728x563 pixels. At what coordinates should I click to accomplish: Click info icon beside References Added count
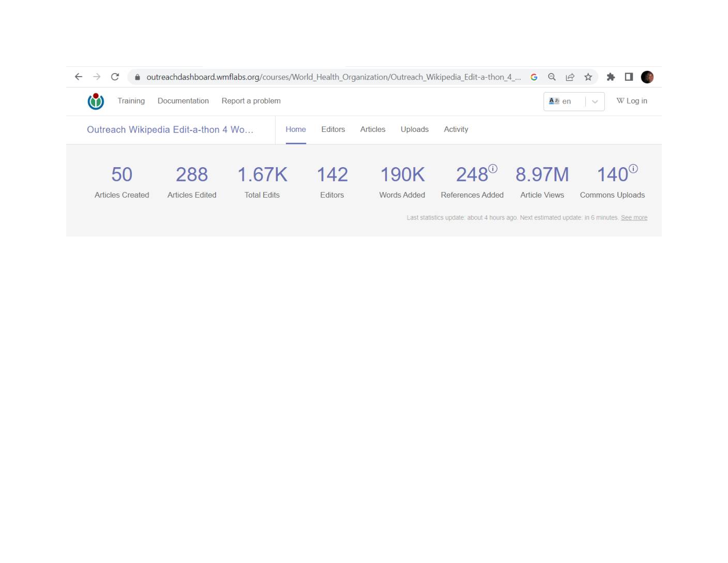pos(493,169)
